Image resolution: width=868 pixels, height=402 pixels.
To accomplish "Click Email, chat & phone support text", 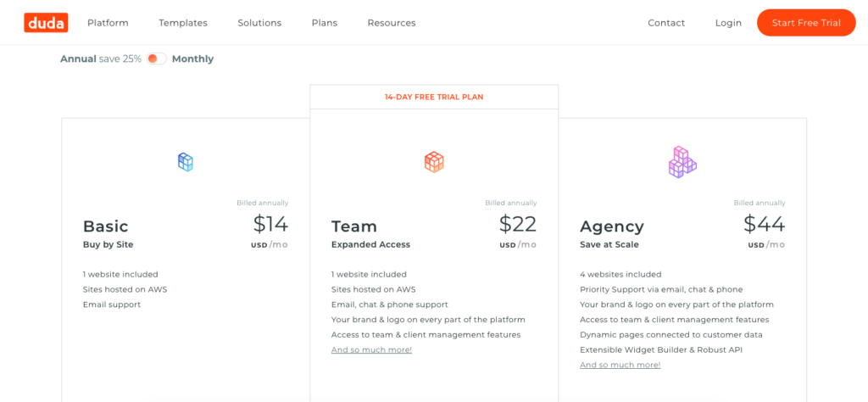I will [x=390, y=304].
